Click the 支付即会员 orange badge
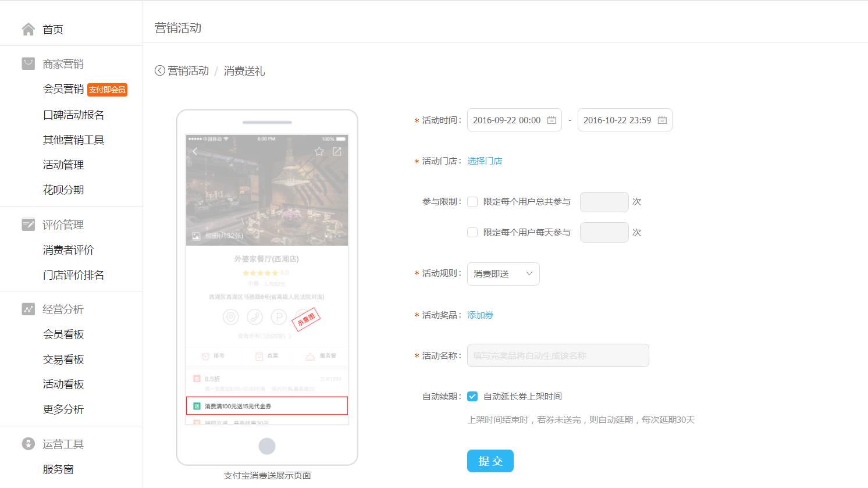Viewport: 868px width, 488px height. [108, 90]
